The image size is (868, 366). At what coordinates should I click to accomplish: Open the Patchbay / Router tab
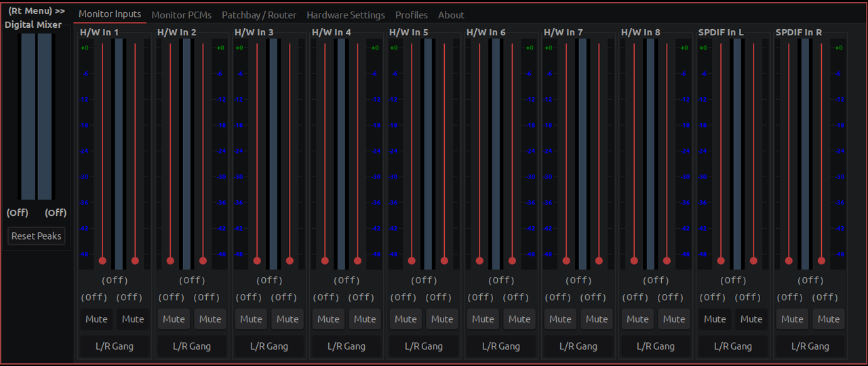coord(259,15)
